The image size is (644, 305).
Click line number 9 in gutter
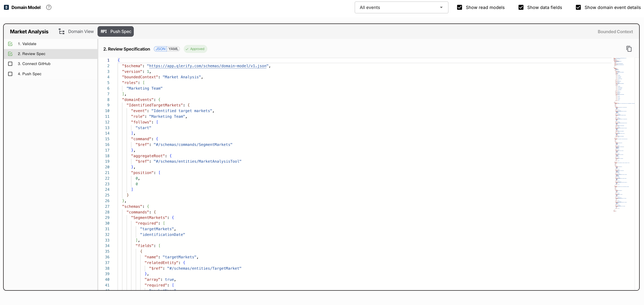click(108, 105)
